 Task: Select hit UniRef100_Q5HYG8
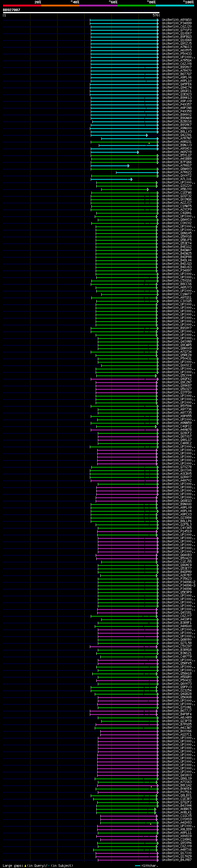(x=176, y=237)
